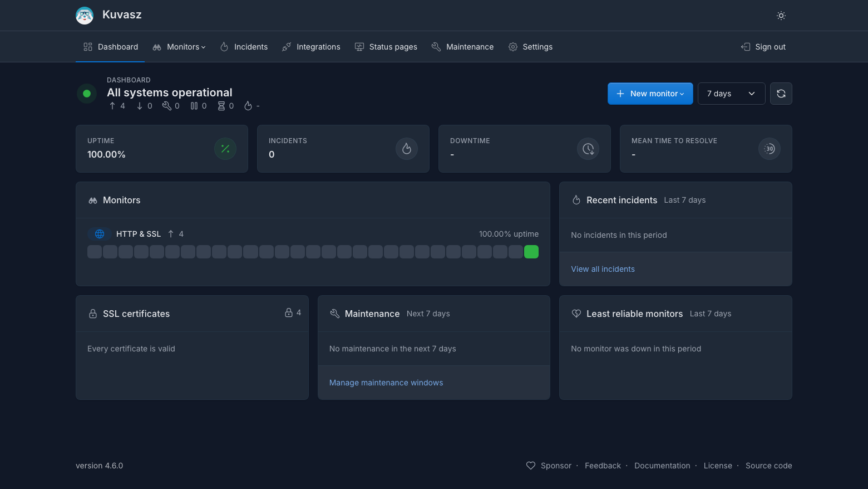
Task: Click the SSL certificates lock icon
Action: pos(93,314)
